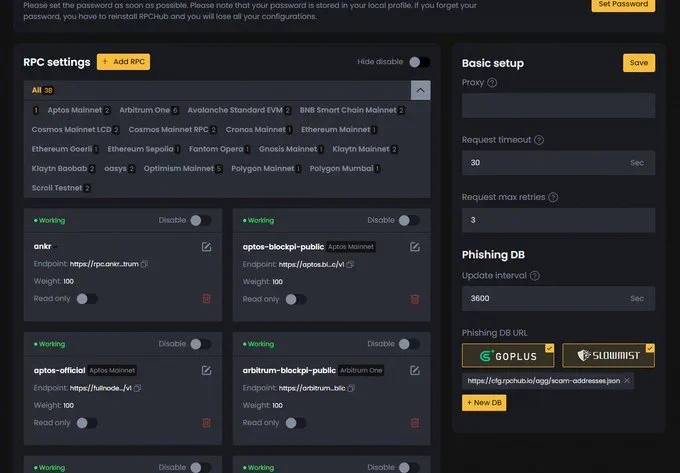
Task: Copy the ankr endpoint URL
Action: [144, 264]
